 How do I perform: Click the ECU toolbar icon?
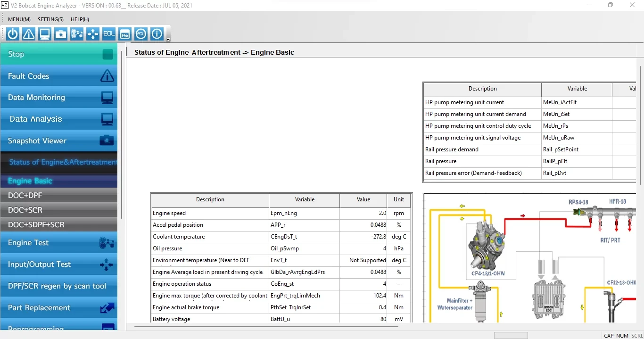[x=141, y=34]
